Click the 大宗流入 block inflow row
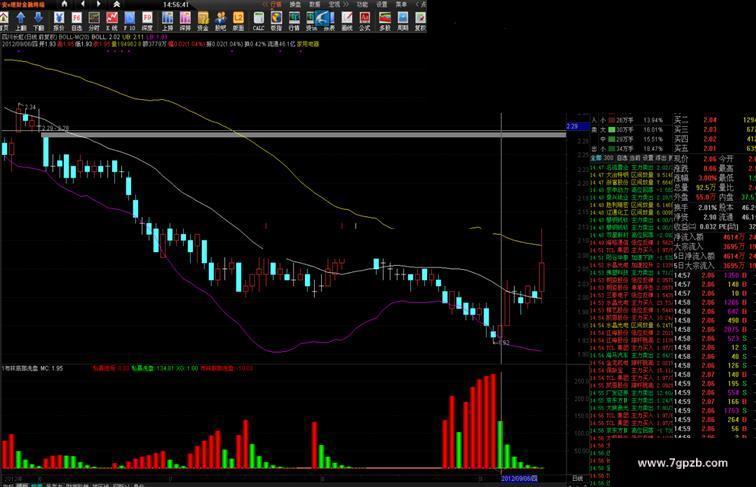 tap(715, 246)
